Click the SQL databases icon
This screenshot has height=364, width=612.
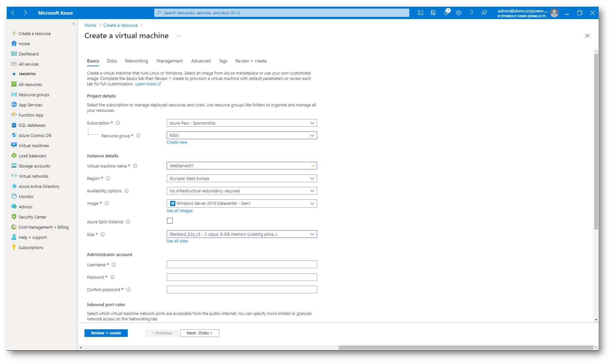(14, 125)
